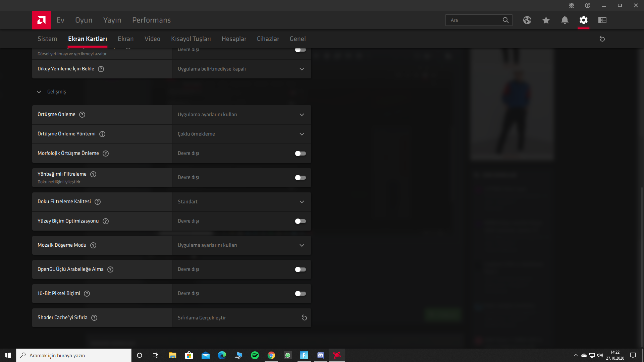Open favorites star icon
The image size is (644, 362).
point(546,20)
